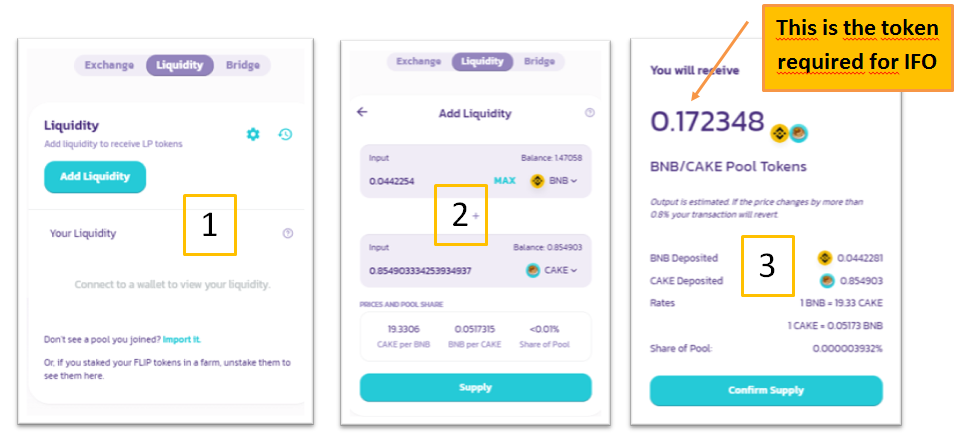
Task: Click CAKE icon in CAKE Deposited row
Action: click(825, 281)
